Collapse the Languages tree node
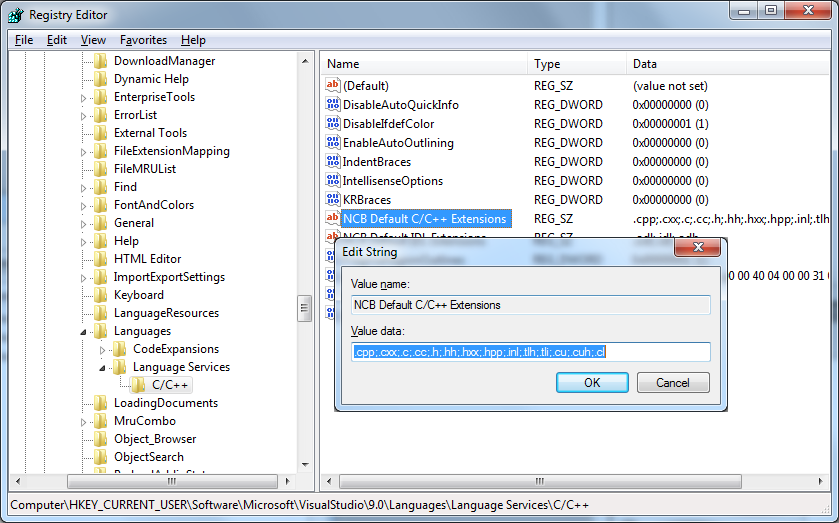Image resolution: width=839 pixels, height=523 pixels. (x=83, y=332)
